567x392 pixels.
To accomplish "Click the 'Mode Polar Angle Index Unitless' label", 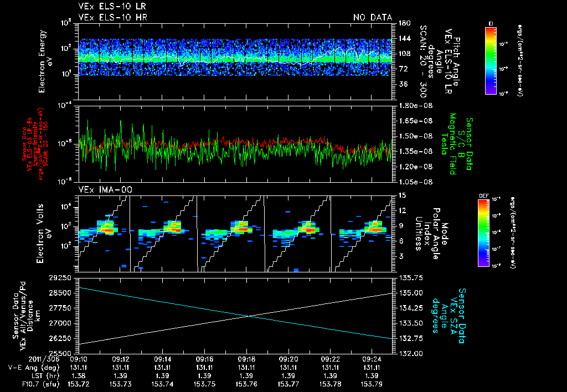I will click(431, 234).
